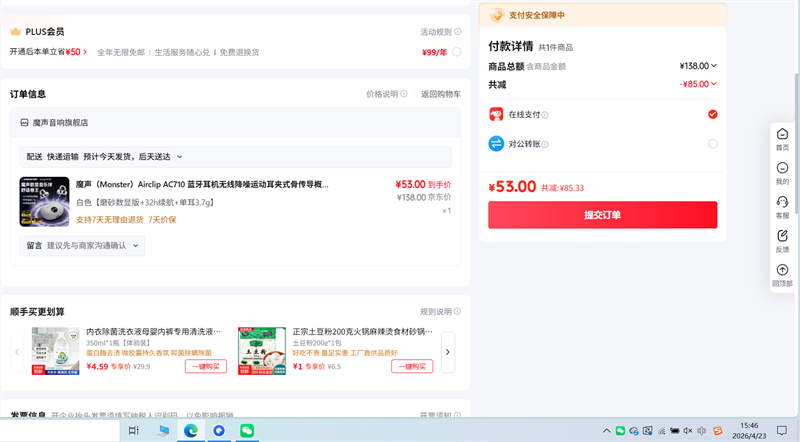
Task: Open the blue round browser taskbar app
Action: coord(219,431)
